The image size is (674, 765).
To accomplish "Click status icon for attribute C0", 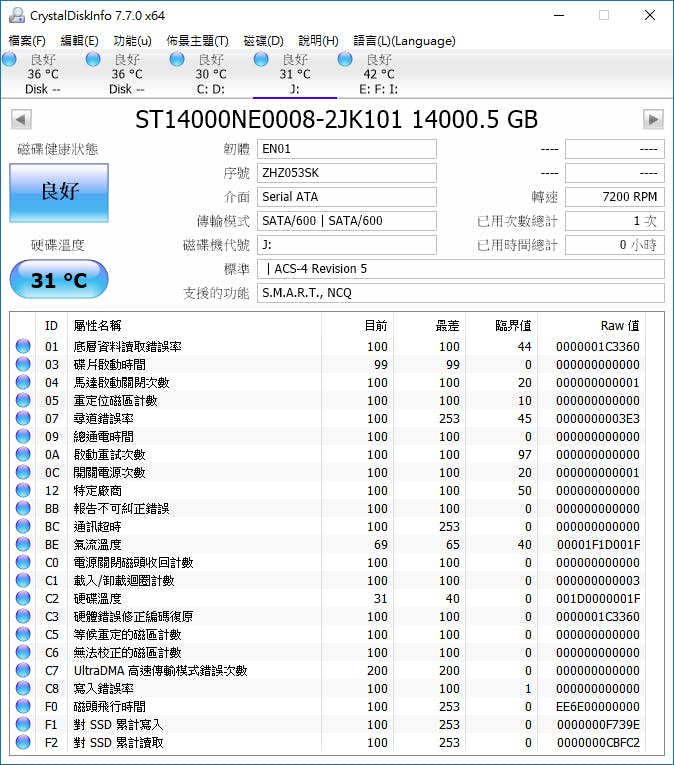I will point(23,563).
